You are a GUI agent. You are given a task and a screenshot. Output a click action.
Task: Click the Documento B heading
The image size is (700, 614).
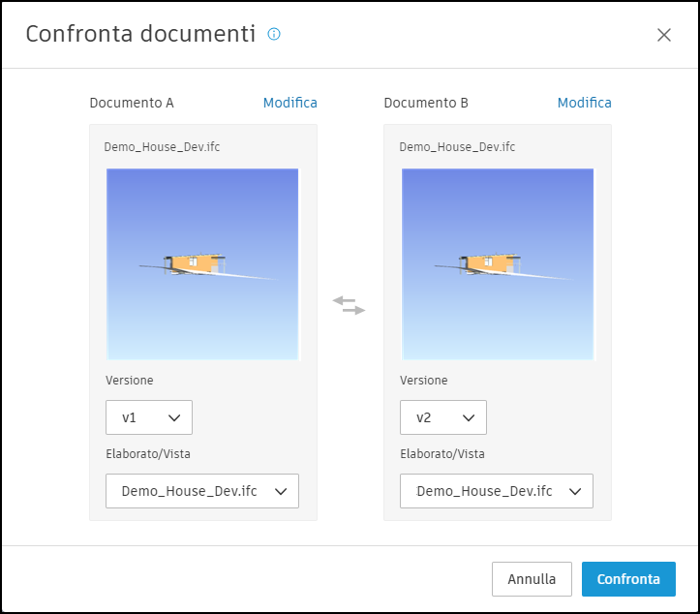[x=426, y=103]
